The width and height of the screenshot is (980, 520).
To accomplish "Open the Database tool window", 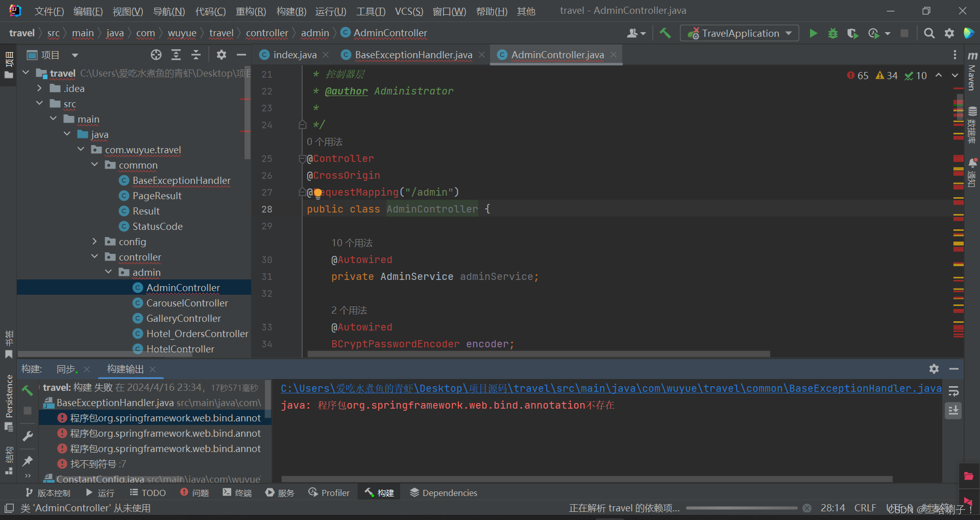I will tap(972, 125).
